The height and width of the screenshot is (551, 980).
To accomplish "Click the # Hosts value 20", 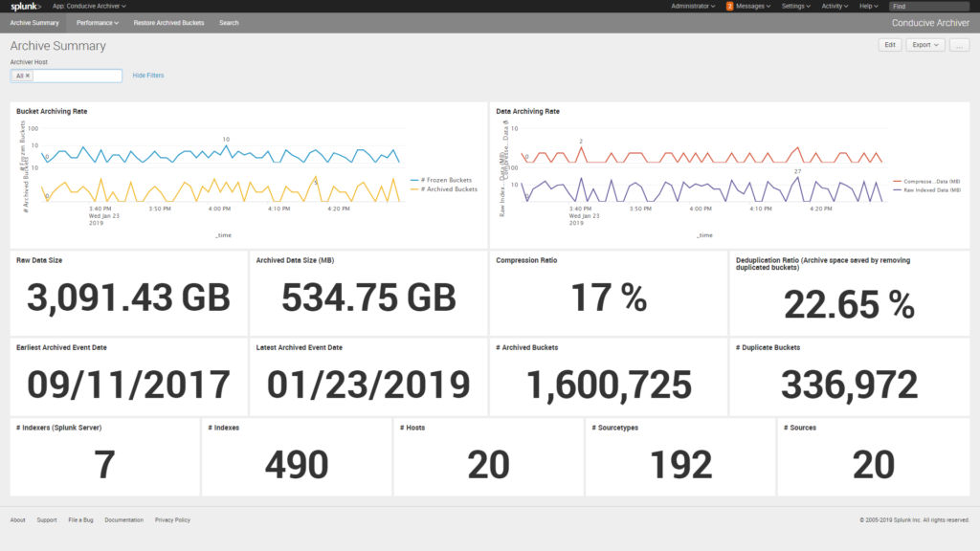I will tap(488, 465).
